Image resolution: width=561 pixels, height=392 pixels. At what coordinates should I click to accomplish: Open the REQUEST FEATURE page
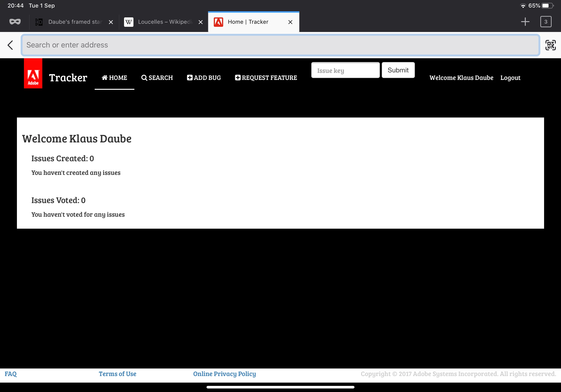coord(266,78)
